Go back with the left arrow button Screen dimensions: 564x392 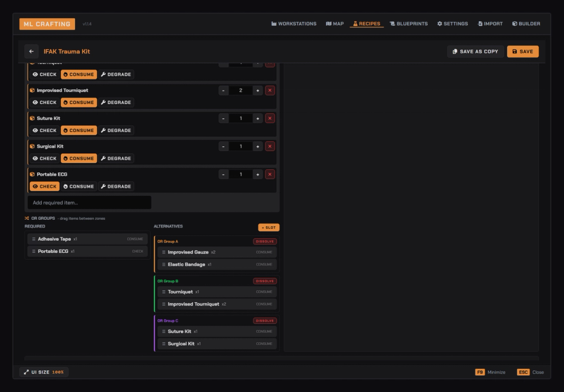[31, 52]
